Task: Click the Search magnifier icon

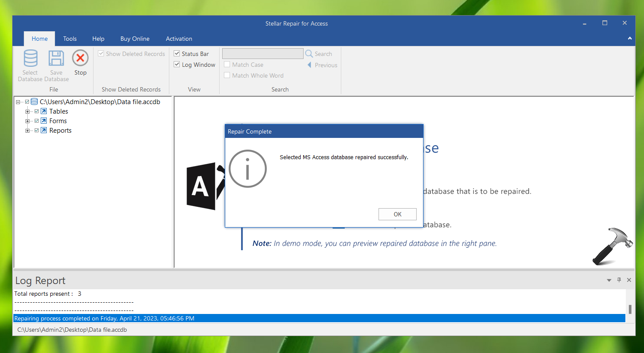Action: coord(309,54)
